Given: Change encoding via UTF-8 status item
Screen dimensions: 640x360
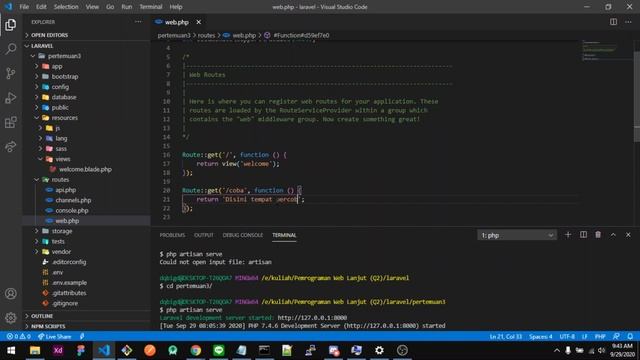Looking at the screenshot, I should click(567, 336).
